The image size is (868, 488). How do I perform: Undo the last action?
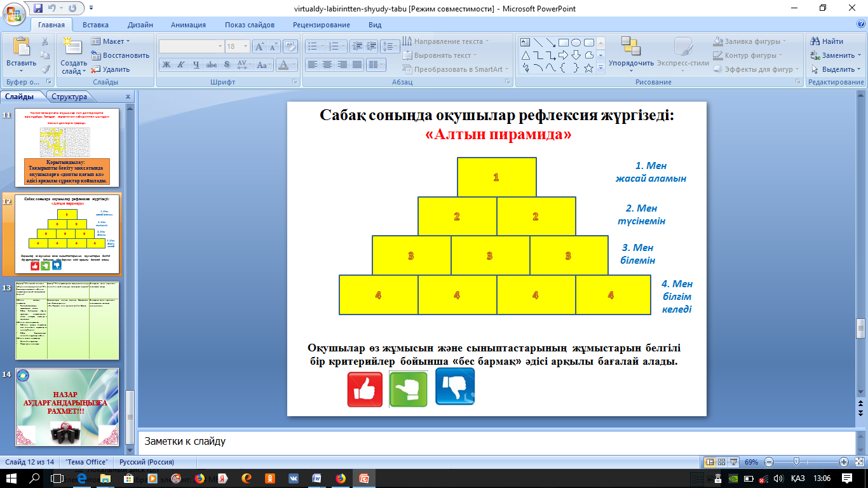pyautogui.click(x=53, y=8)
